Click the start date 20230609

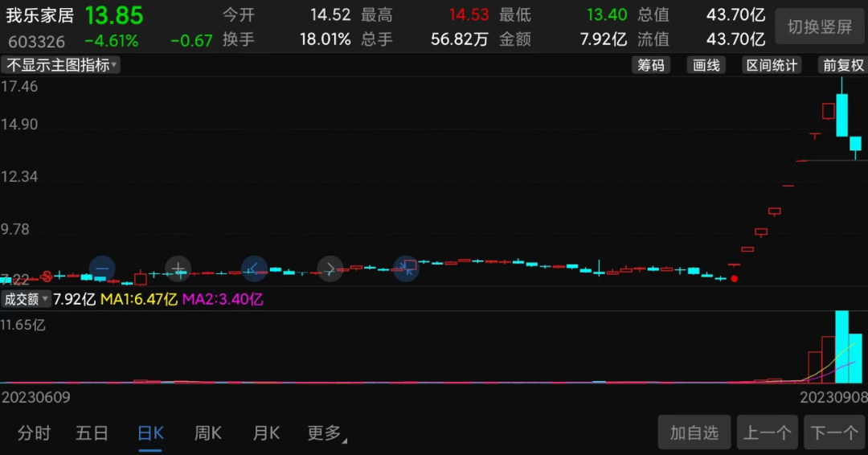(36, 397)
